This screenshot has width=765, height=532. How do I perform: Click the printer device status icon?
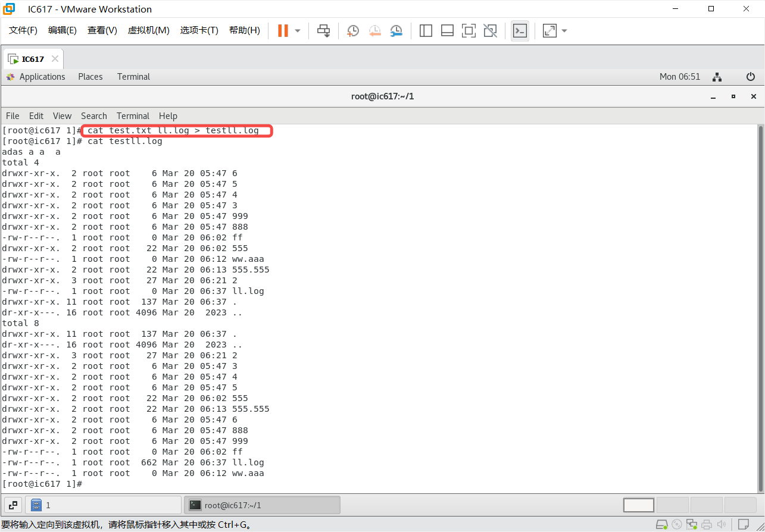tap(707, 525)
